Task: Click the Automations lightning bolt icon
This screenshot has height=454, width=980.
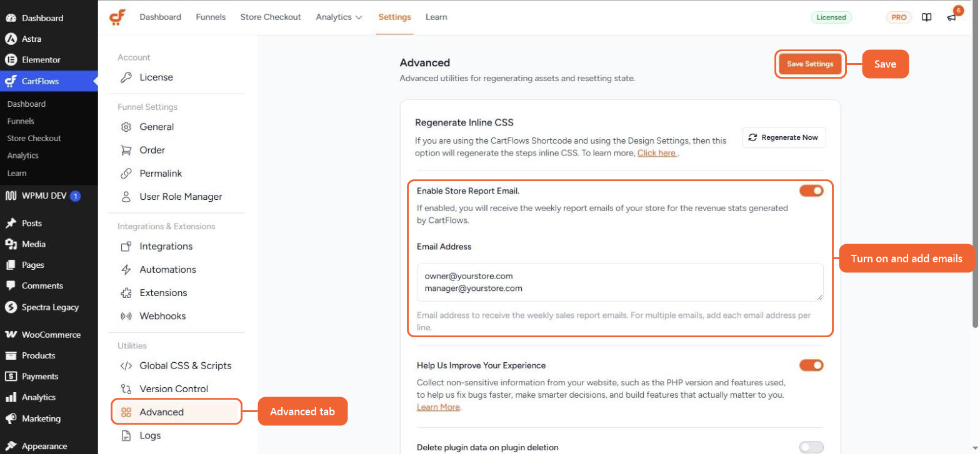Action: (x=126, y=270)
